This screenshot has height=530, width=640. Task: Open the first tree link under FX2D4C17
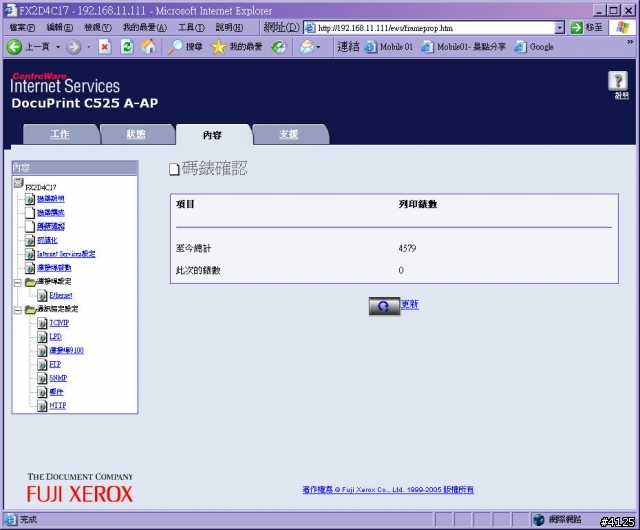(51, 199)
